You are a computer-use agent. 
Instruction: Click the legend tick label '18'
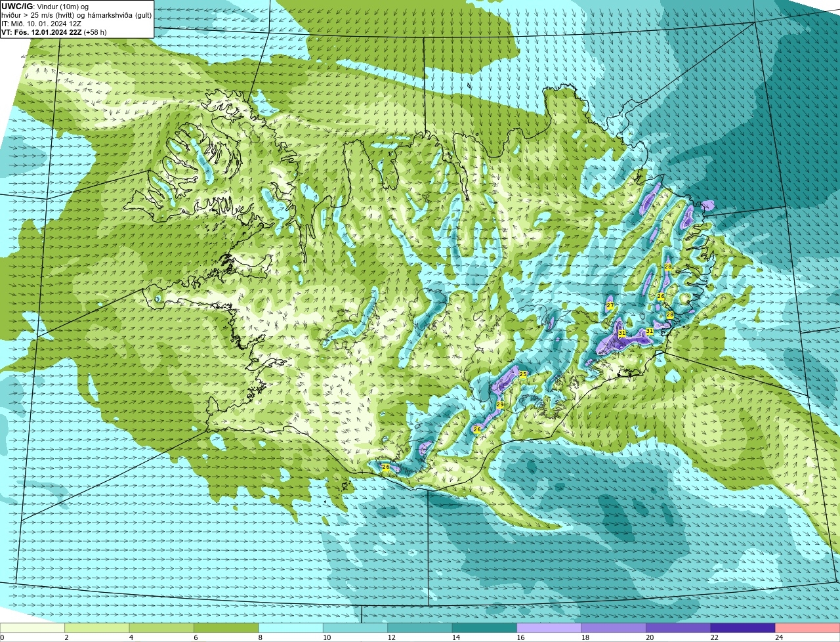[585, 637]
